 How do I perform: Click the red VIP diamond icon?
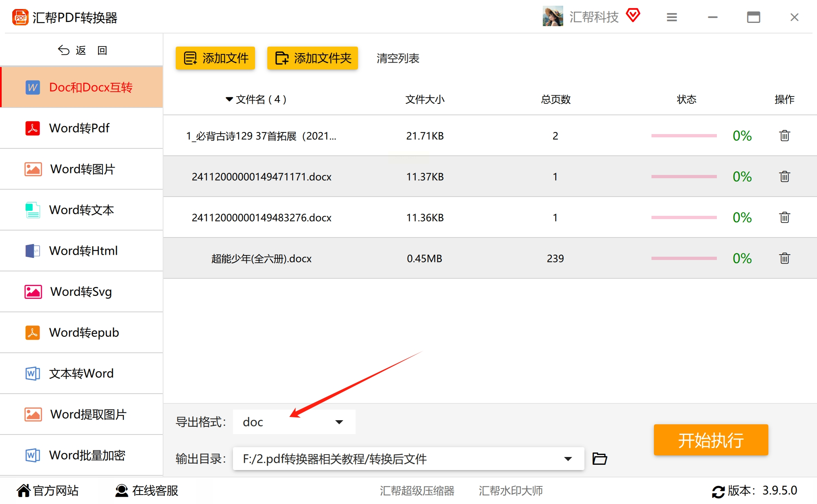[x=633, y=16]
